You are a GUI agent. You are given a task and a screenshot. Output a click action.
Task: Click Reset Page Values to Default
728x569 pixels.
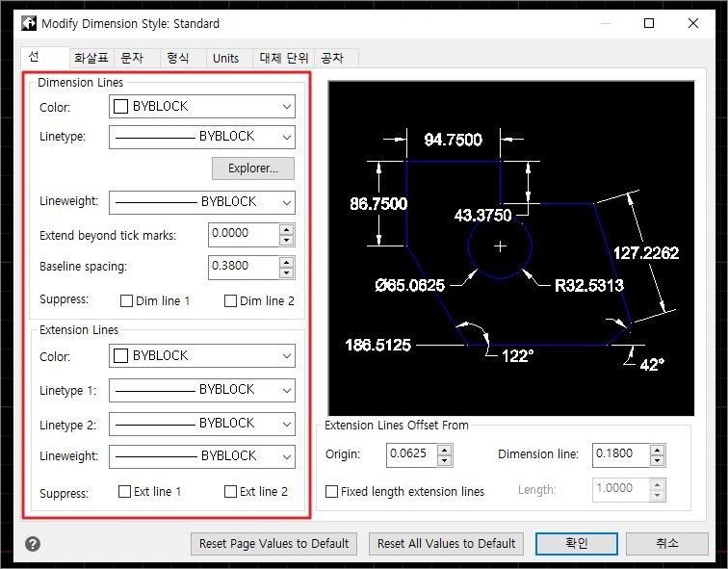(x=273, y=543)
